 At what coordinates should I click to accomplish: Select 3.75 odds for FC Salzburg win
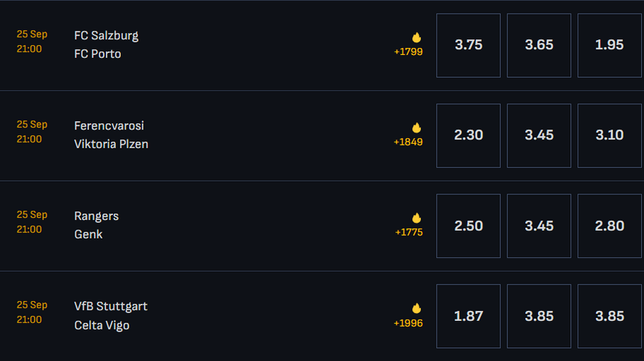click(x=468, y=45)
